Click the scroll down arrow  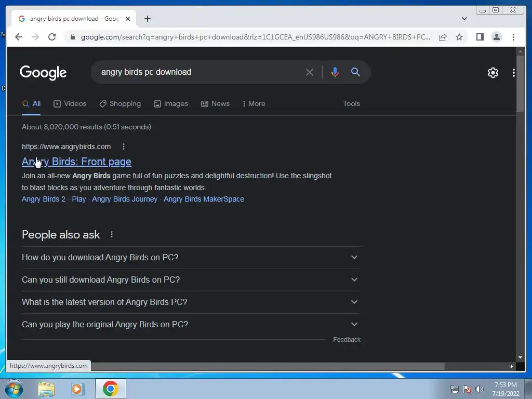tap(520, 357)
